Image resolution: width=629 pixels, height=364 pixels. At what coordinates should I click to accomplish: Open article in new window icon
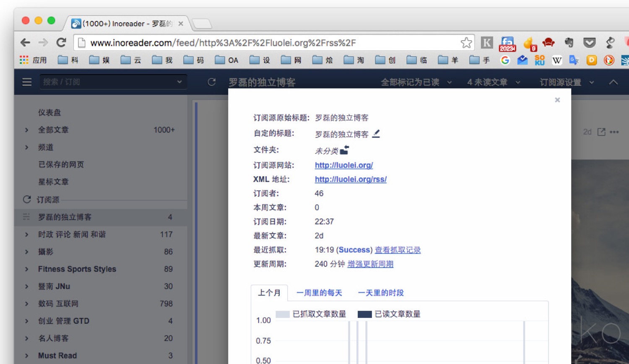coord(601,132)
